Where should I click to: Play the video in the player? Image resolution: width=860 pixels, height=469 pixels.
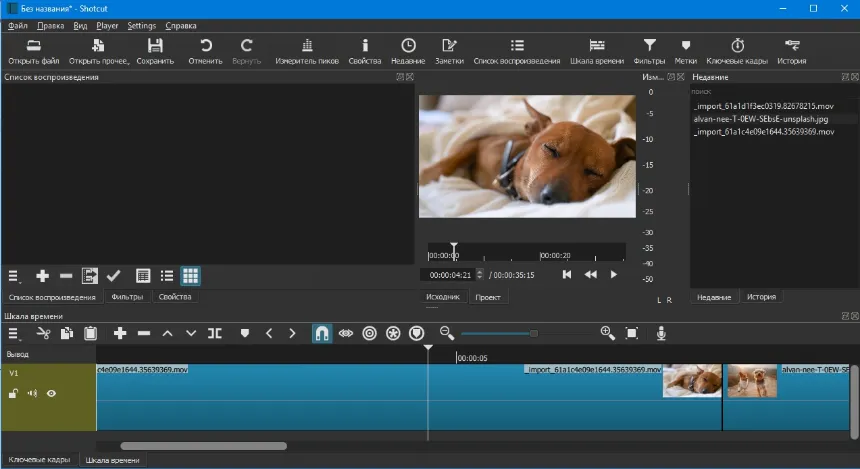click(x=614, y=274)
